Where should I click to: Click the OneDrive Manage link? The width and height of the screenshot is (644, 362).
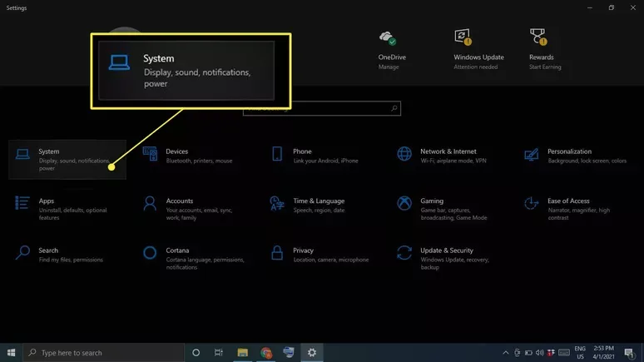pos(389,67)
